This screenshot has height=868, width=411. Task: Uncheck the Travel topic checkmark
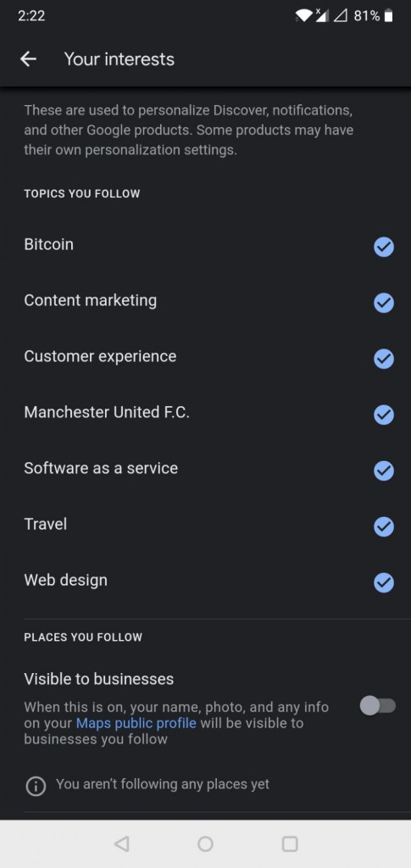click(x=384, y=526)
